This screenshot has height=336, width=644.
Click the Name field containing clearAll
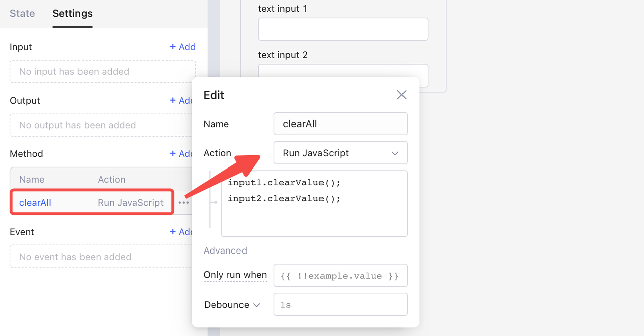[x=340, y=124]
